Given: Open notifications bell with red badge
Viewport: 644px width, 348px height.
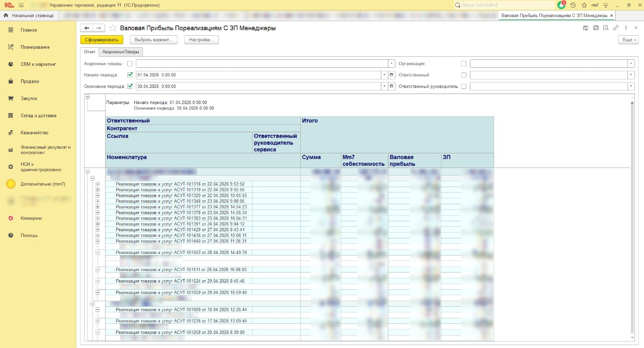Looking at the screenshot, I should pos(561,5).
